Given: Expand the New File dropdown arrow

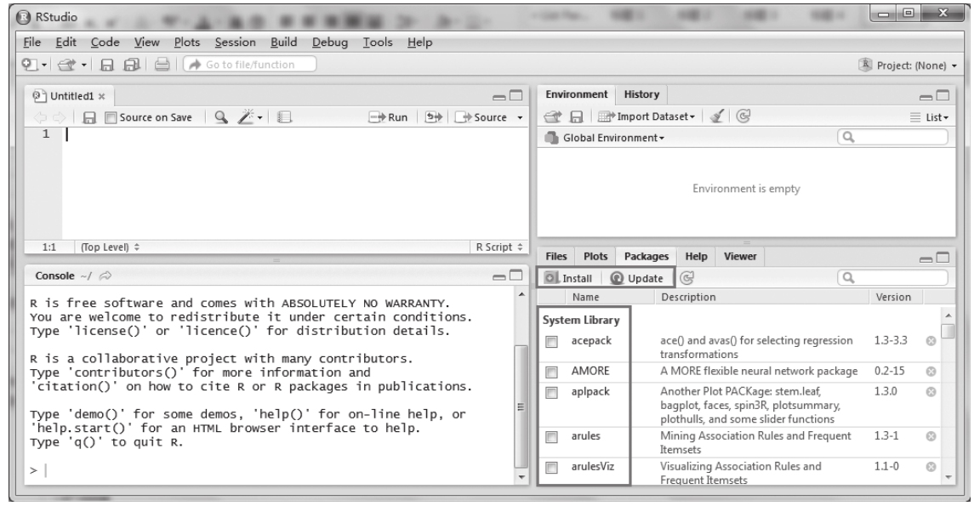Looking at the screenshot, I should tap(44, 65).
